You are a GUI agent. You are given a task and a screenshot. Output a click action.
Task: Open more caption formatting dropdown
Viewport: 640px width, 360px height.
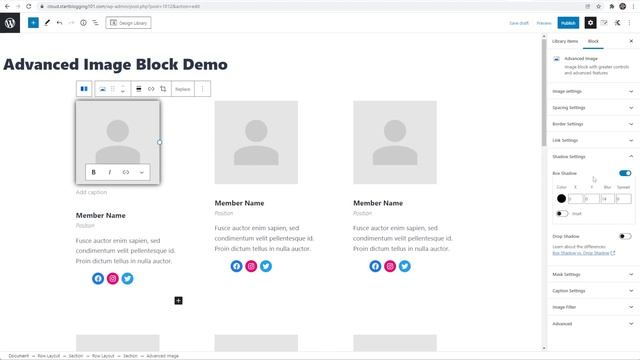click(142, 172)
